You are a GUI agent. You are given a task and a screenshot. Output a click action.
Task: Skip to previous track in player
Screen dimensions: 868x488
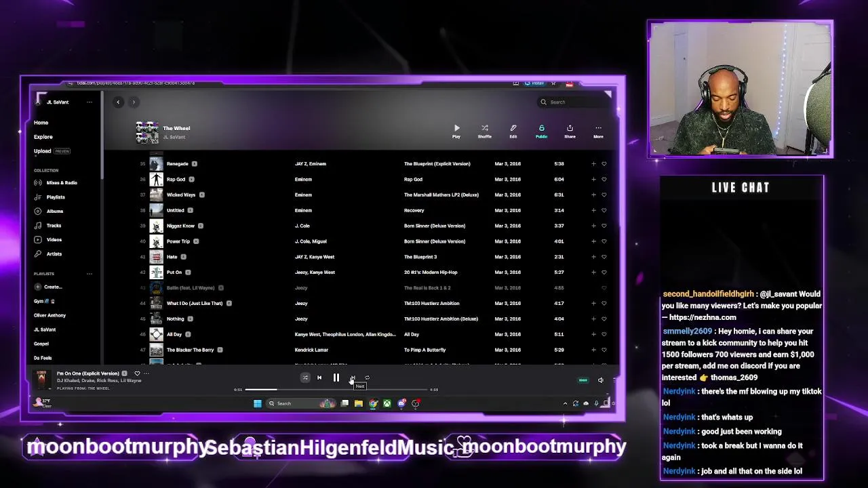tap(319, 378)
